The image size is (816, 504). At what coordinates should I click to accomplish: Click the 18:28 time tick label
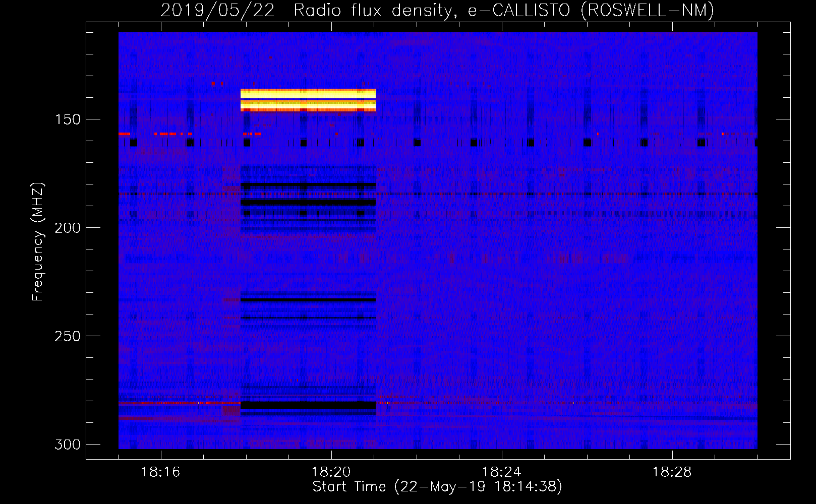point(672,472)
